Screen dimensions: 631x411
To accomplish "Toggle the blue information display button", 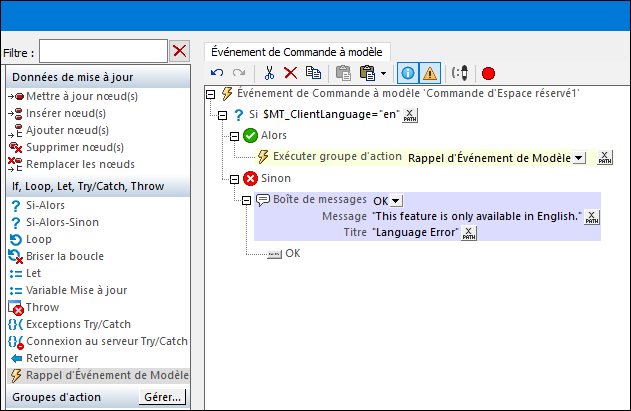I will point(407,73).
